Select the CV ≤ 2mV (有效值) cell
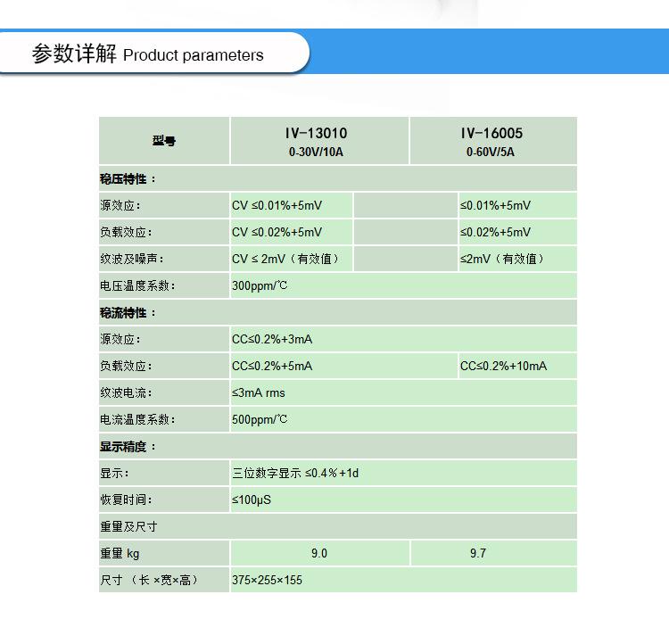669x644 pixels. (x=285, y=260)
